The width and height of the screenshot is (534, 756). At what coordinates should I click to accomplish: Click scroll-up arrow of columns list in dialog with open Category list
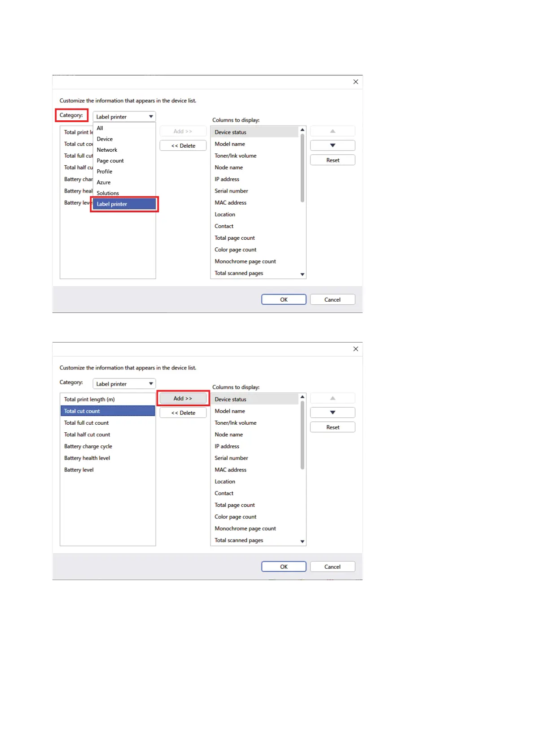[x=302, y=130]
